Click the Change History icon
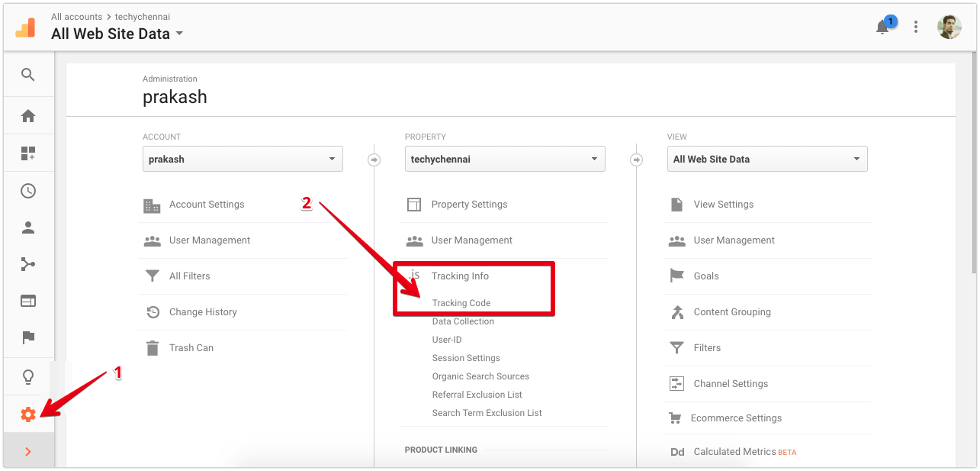This screenshot has width=980, height=471. [x=153, y=312]
